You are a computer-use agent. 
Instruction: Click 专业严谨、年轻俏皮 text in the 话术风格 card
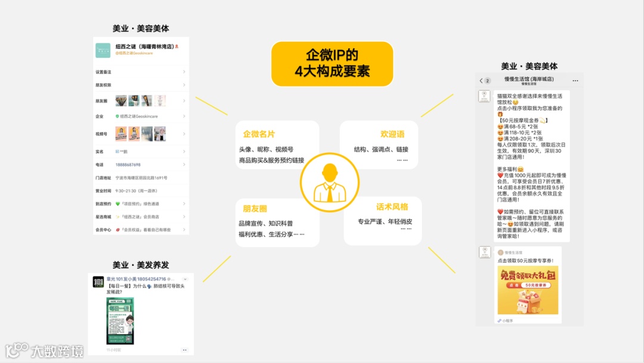[x=385, y=222]
